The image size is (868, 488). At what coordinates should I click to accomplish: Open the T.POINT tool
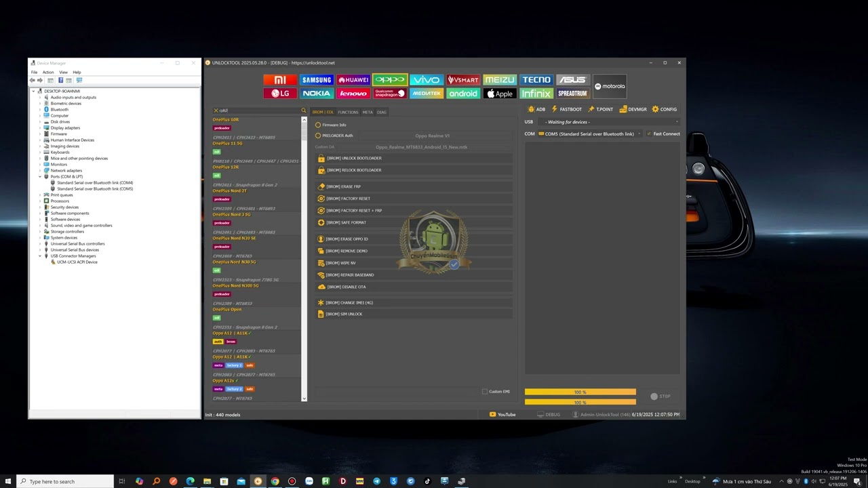click(601, 109)
